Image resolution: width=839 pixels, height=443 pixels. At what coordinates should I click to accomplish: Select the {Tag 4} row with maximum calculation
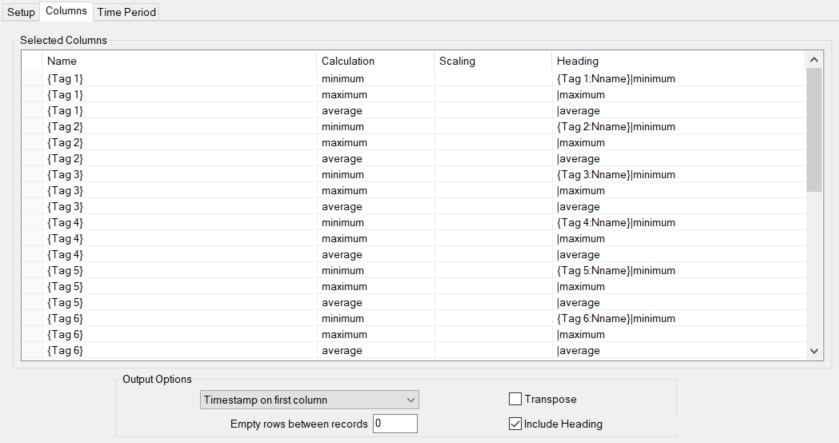pos(414,239)
